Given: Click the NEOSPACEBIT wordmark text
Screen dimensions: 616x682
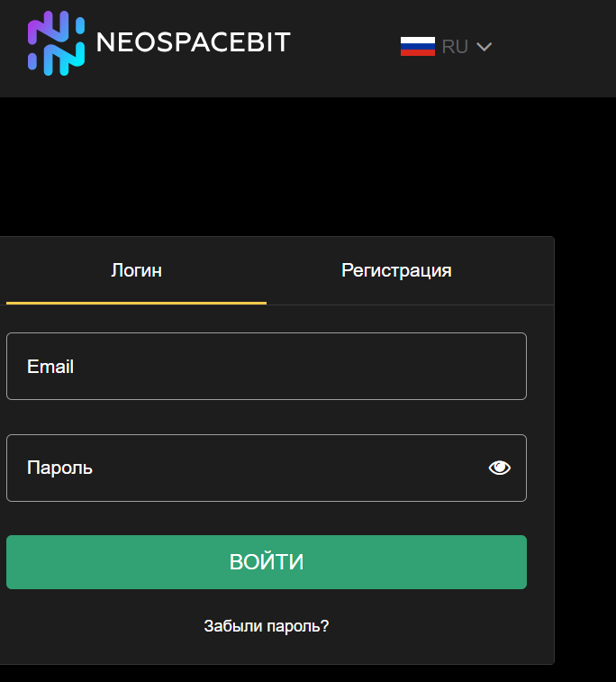Looking at the screenshot, I should tap(193, 42).
